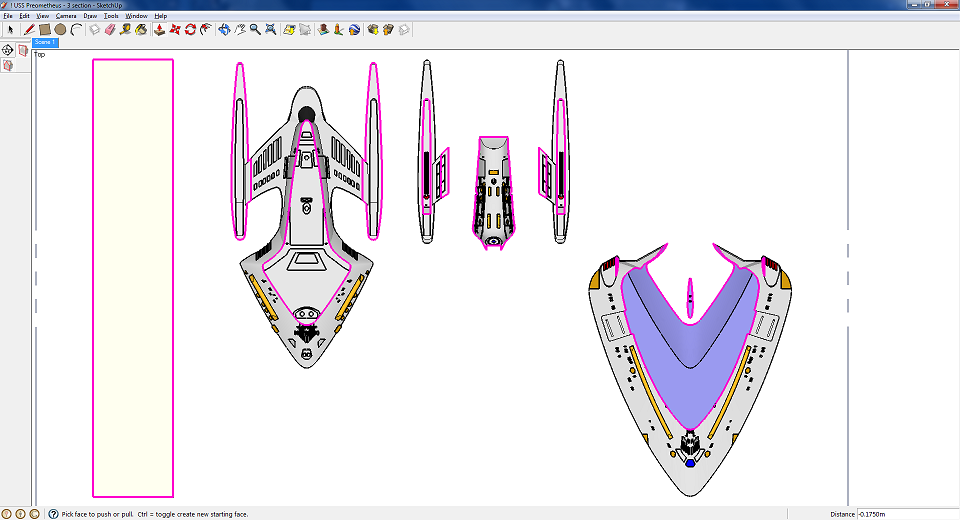Screen dimensions: 960x520
Task: Open the View menu
Action: tap(42, 16)
